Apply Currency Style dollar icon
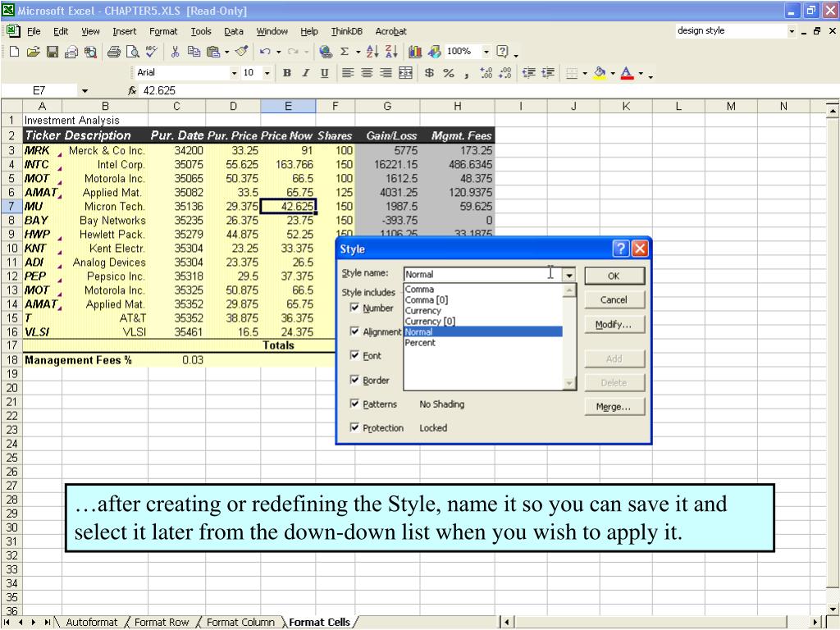This screenshot has height=630, width=840. (x=429, y=73)
